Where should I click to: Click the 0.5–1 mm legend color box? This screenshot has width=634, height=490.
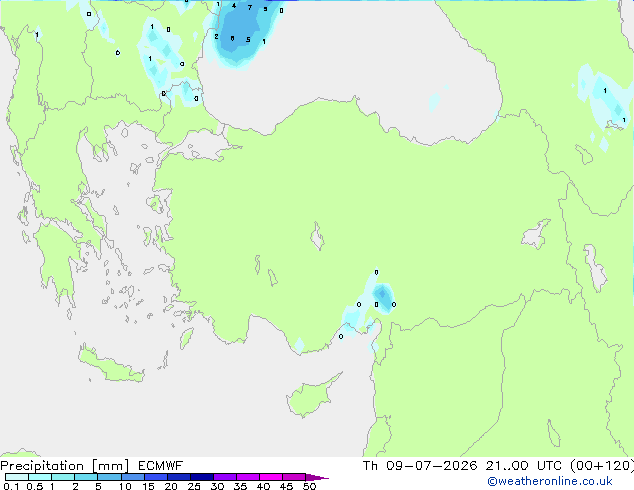point(40,477)
